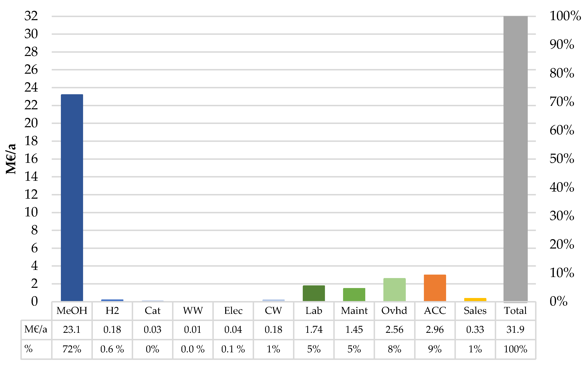Click the 2.96 value under ACC
This screenshot has width=588, height=367.
click(x=435, y=330)
